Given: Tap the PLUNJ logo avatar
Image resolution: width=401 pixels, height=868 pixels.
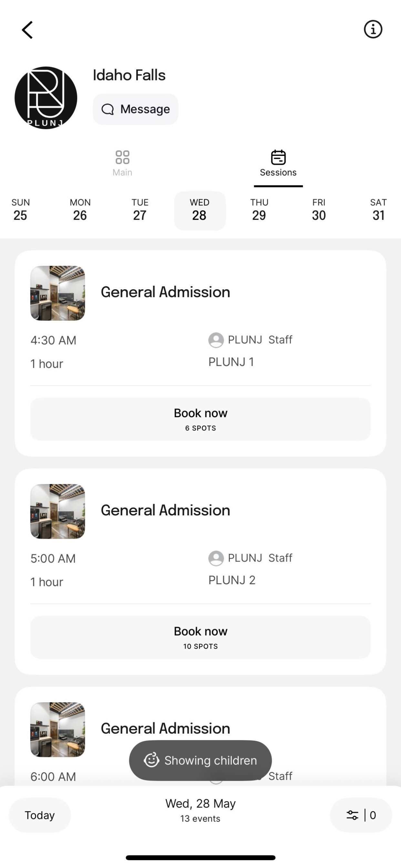Looking at the screenshot, I should (x=46, y=98).
